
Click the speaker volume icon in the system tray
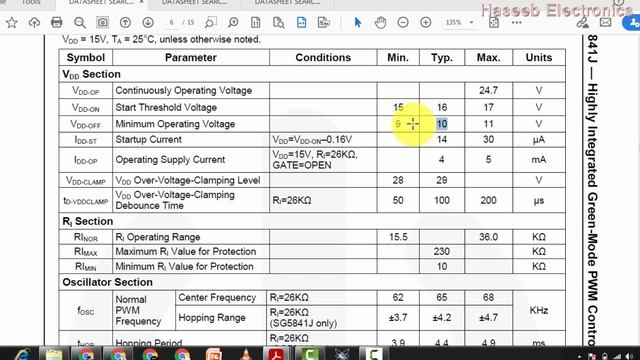point(629,356)
